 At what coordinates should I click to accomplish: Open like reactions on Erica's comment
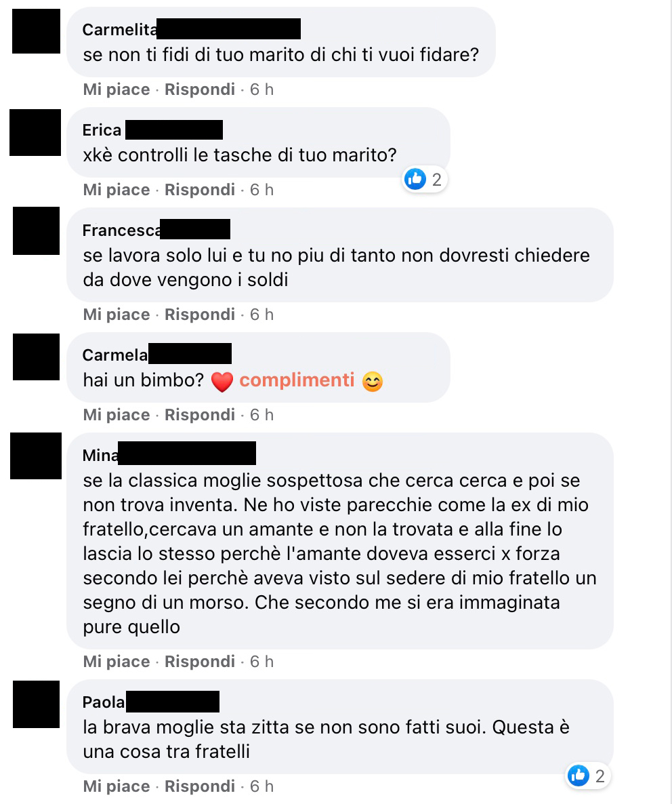tap(424, 180)
